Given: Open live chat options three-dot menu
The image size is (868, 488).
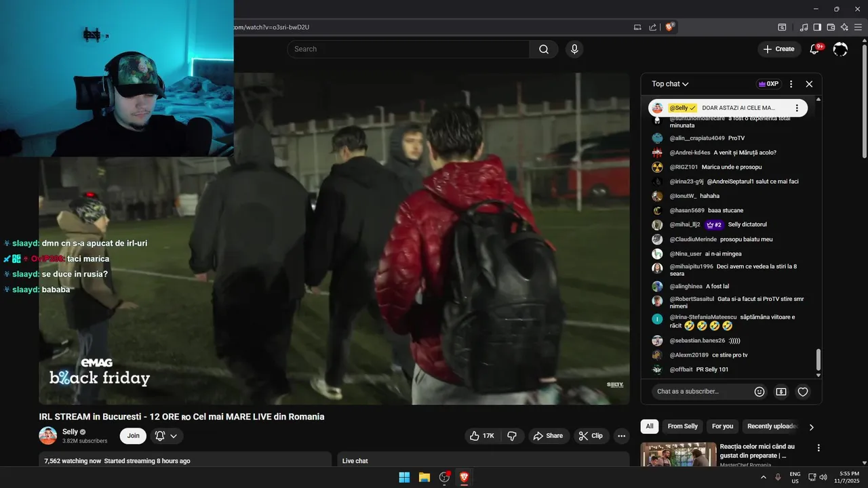Looking at the screenshot, I should click(791, 84).
